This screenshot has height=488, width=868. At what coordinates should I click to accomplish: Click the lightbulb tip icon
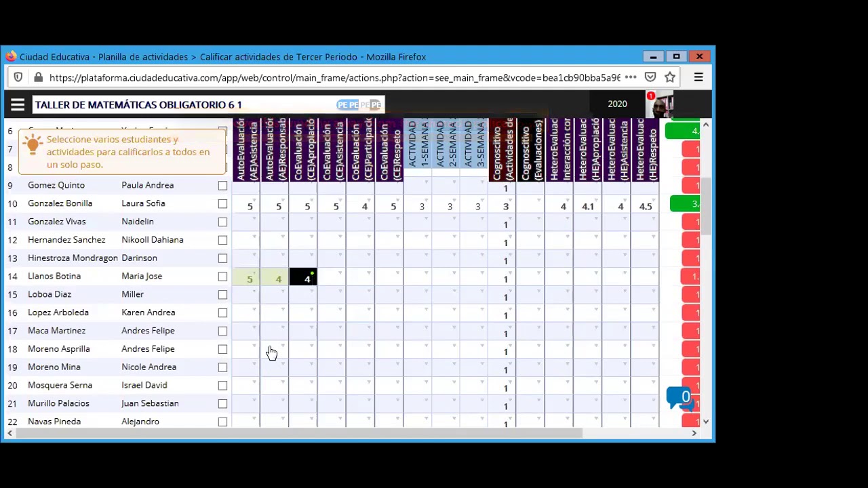point(33,144)
